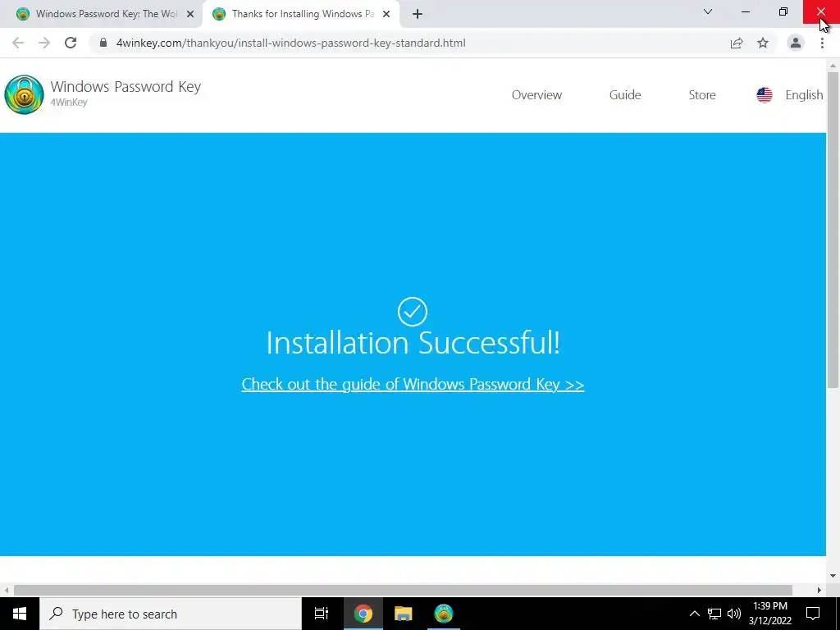Open Windows Password Key app on taskbar
The height and width of the screenshot is (630, 840).
[x=444, y=614]
